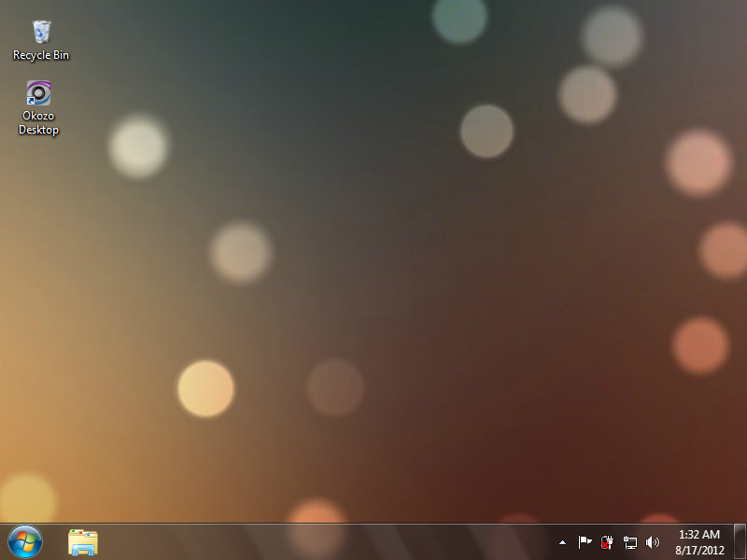Open the speaker volume control
Image resolution: width=747 pixels, height=560 pixels.
[x=652, y=542]
